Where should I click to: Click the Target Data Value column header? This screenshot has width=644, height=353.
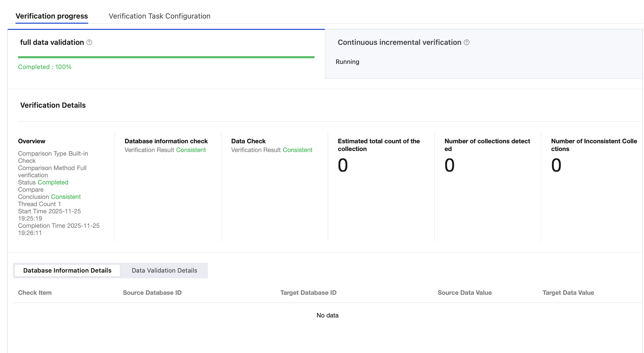pyautogui.click(x=568, y=292)
